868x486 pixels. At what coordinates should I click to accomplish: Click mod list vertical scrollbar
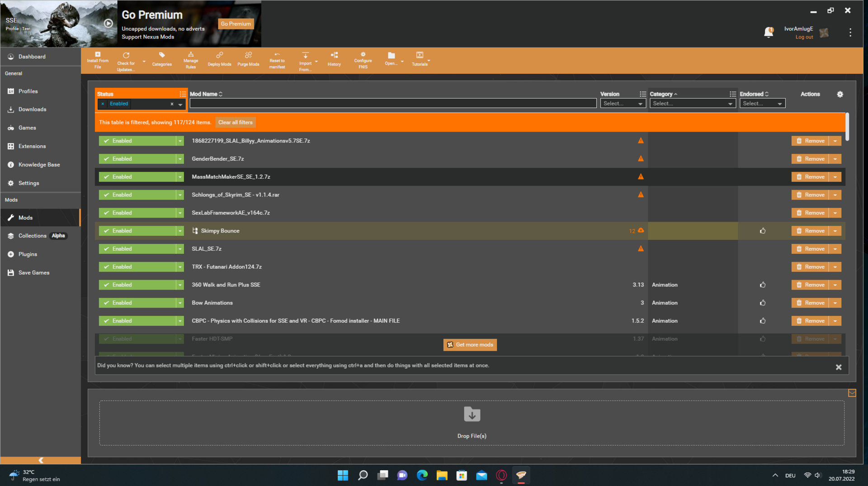click(x=847, y=127)
